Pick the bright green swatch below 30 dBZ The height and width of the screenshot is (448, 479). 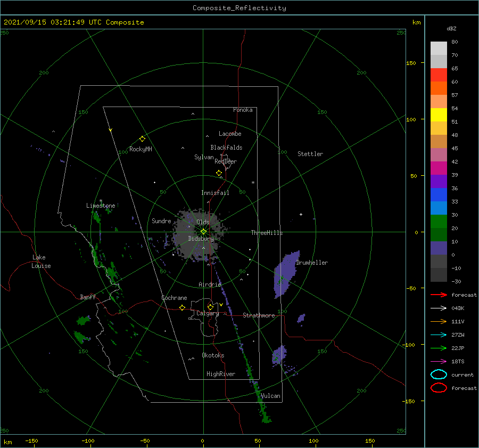click(x=439, y=222)
